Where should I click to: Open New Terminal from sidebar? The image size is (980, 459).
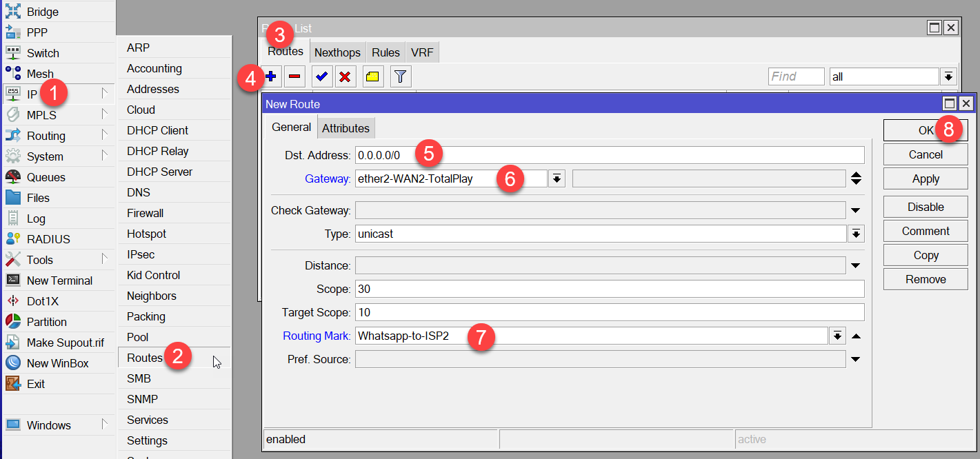[x=59, y=280]
